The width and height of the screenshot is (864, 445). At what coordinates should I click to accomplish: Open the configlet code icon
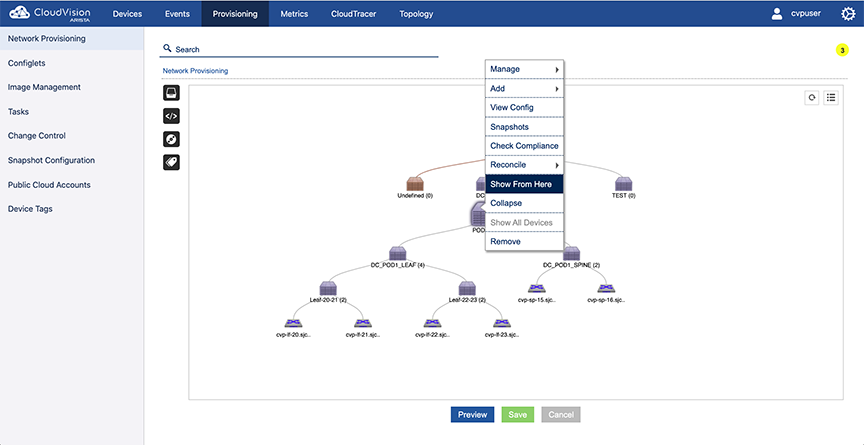pos(171,116)
